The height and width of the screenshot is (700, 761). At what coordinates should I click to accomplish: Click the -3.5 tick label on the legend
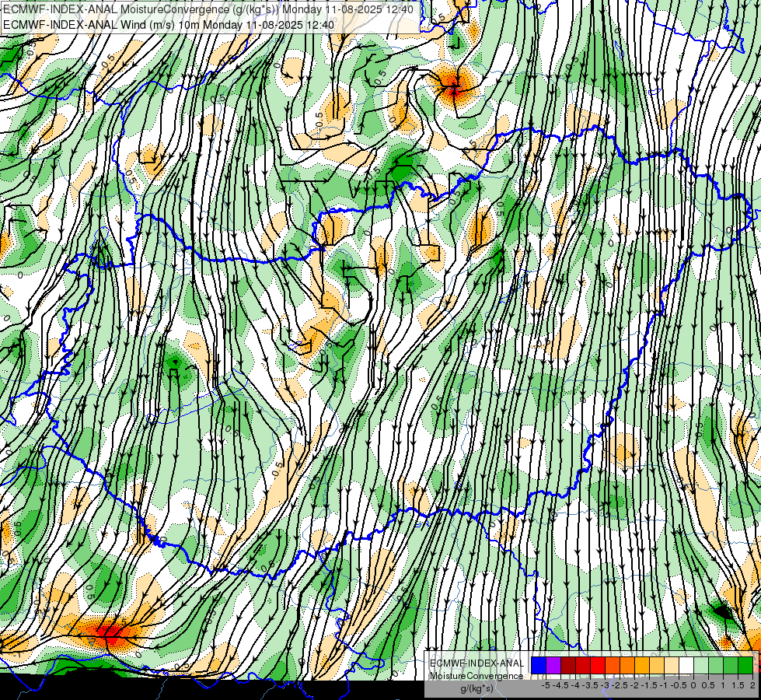coord(590,685)
